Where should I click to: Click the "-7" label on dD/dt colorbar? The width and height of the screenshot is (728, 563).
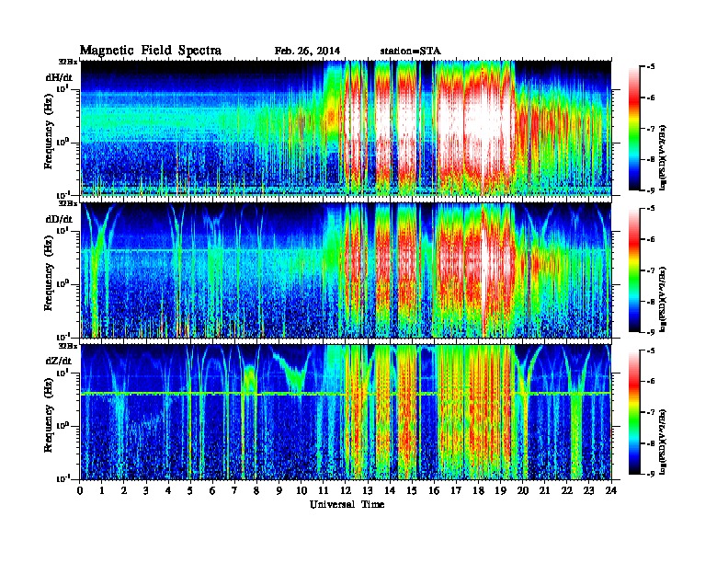(651, 270)
